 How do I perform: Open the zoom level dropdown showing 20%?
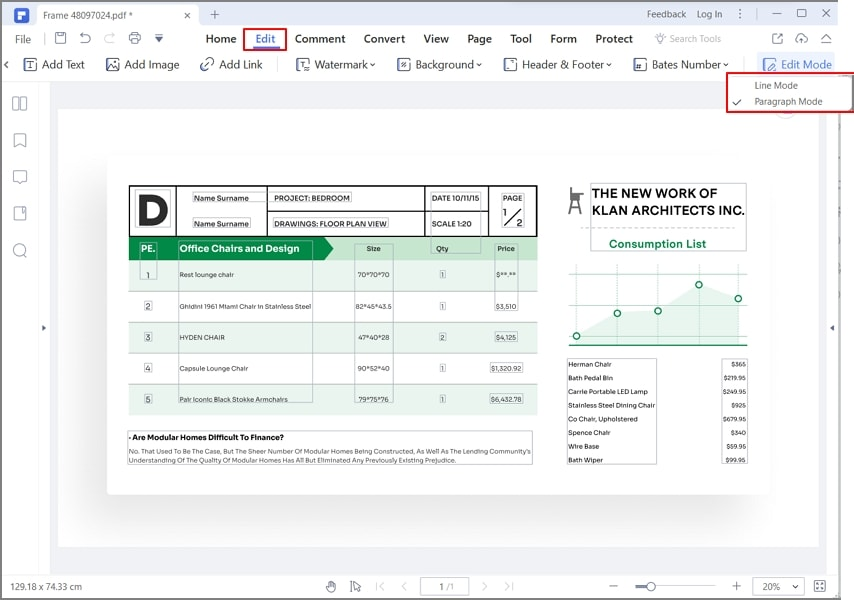pos(778,586)
